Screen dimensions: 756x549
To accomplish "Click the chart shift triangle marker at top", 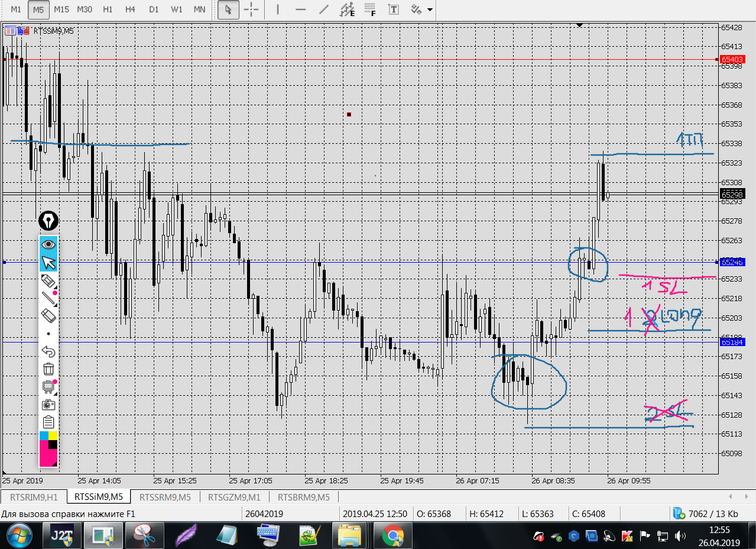I will click(x=580, y=25).
